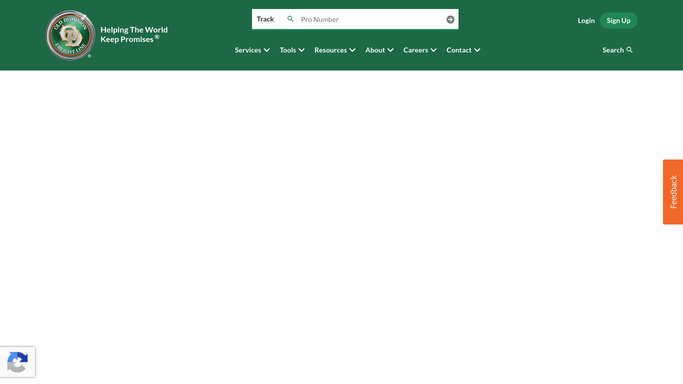Click the magnifier icon next to Search
The width and height of the screenshot is (683, 384).
[629, 50]
